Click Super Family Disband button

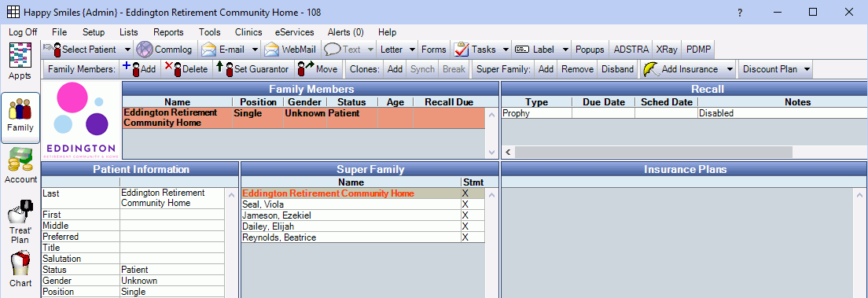[x=618, y=69]
